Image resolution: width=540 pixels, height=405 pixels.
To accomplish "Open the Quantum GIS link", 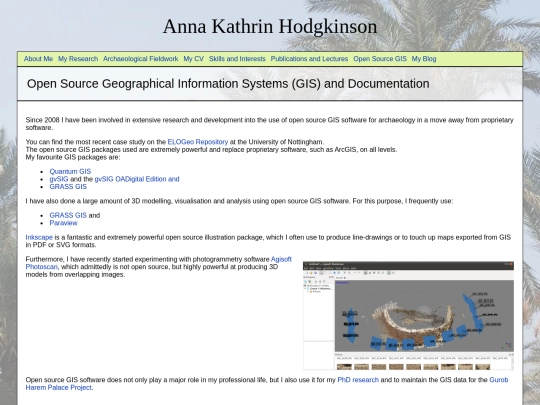I will point(70,172).
